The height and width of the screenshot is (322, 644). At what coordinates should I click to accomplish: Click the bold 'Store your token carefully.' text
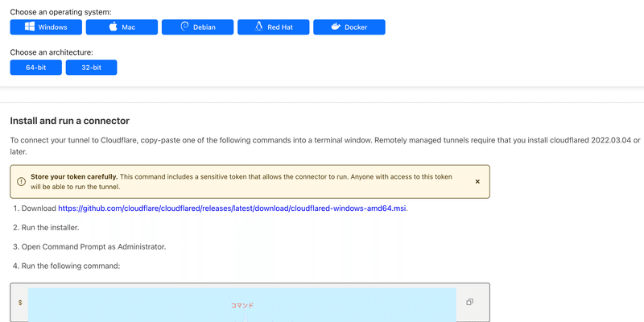point(74,177)
